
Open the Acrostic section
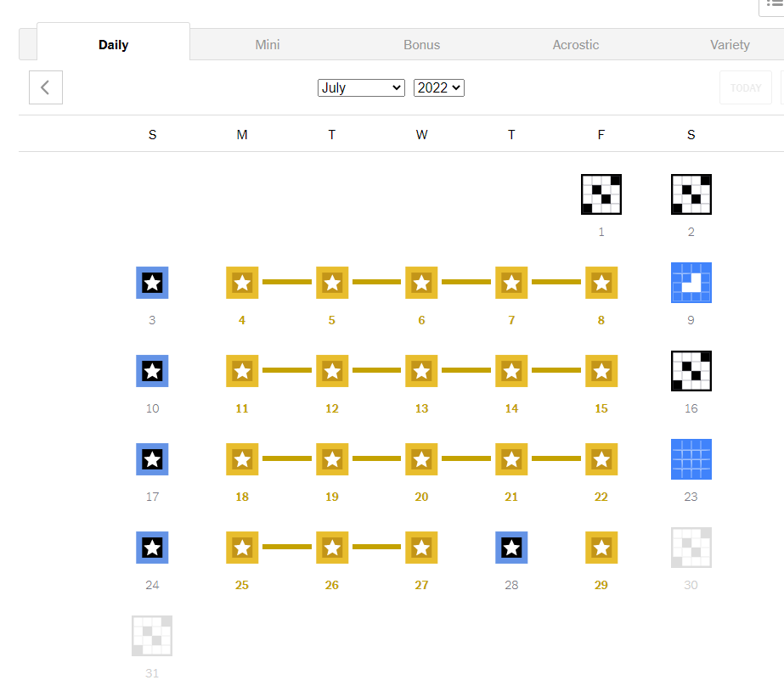tap(575, 44)
